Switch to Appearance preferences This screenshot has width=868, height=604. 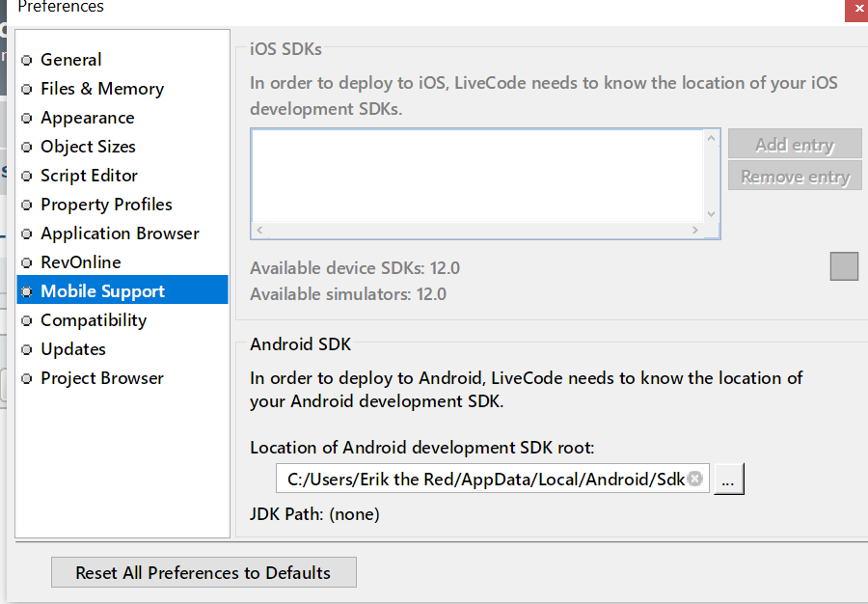(87, 118)
